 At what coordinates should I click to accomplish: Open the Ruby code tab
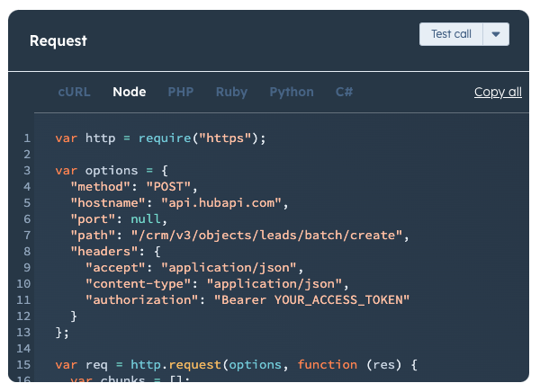[231, 92]
